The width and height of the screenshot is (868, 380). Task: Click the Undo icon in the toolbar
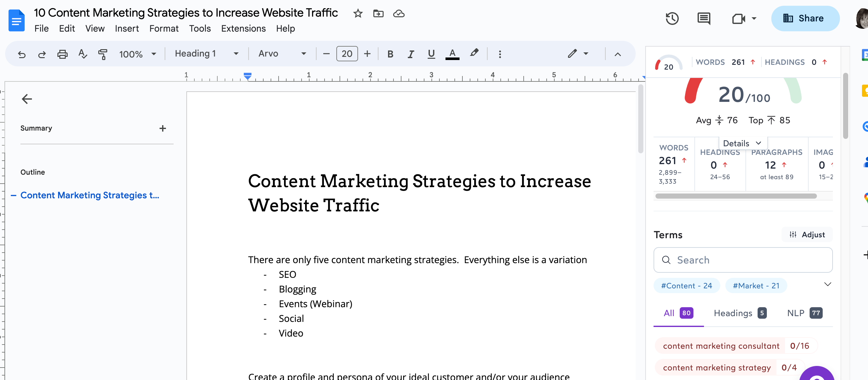pyautogui.click(x=22, y=54)
